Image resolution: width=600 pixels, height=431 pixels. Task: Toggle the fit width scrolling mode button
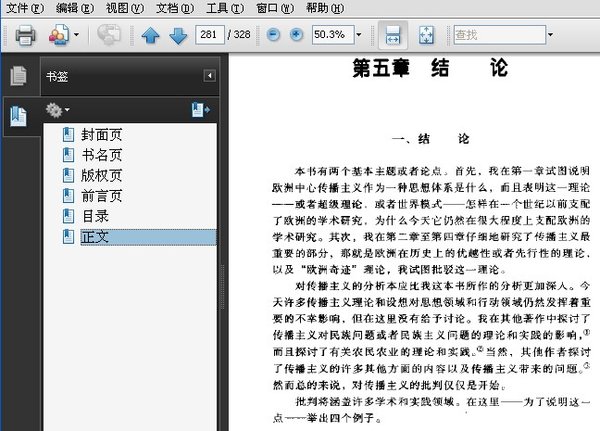[393, 35]
